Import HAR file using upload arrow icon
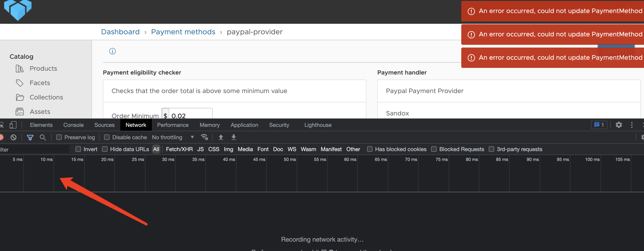The width and height of the screenshot is (644, 251). (221, 137)
